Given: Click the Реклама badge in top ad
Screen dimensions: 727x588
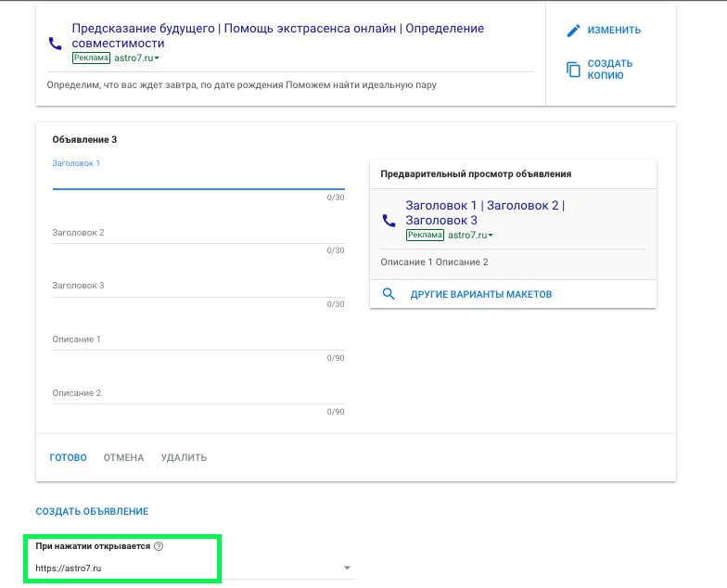Looking at the screenshot, I should (91, 58).
